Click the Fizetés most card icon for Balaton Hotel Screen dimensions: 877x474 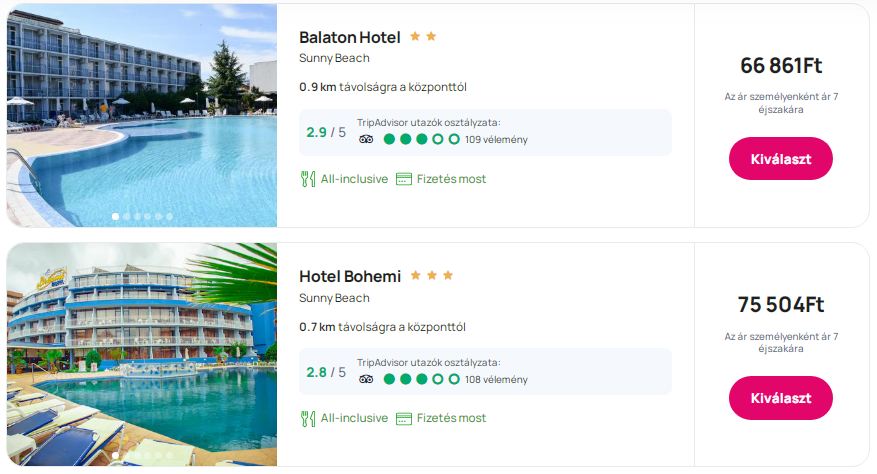pyautogui.click(x=404, y=179)
